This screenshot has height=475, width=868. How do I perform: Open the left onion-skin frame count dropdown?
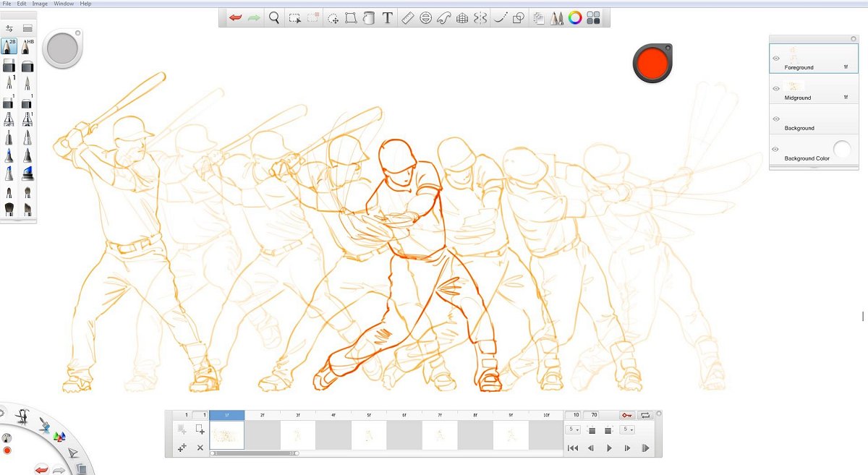coord(574,429)
